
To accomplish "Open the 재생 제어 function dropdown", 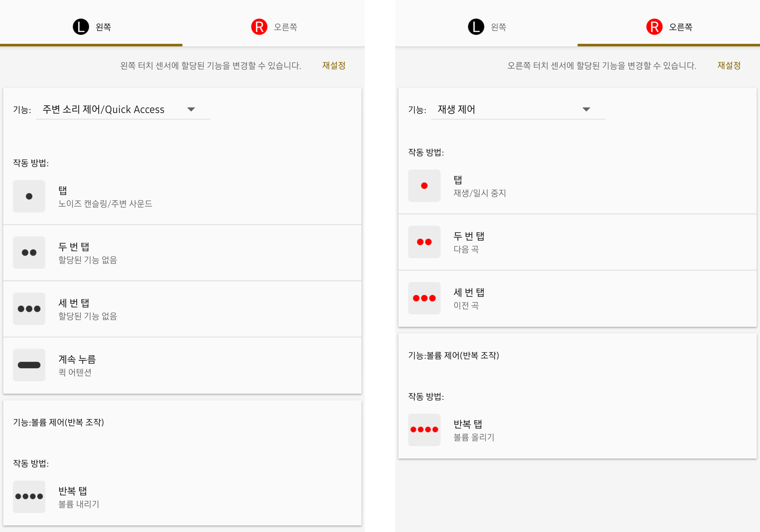I will [518, 109].
